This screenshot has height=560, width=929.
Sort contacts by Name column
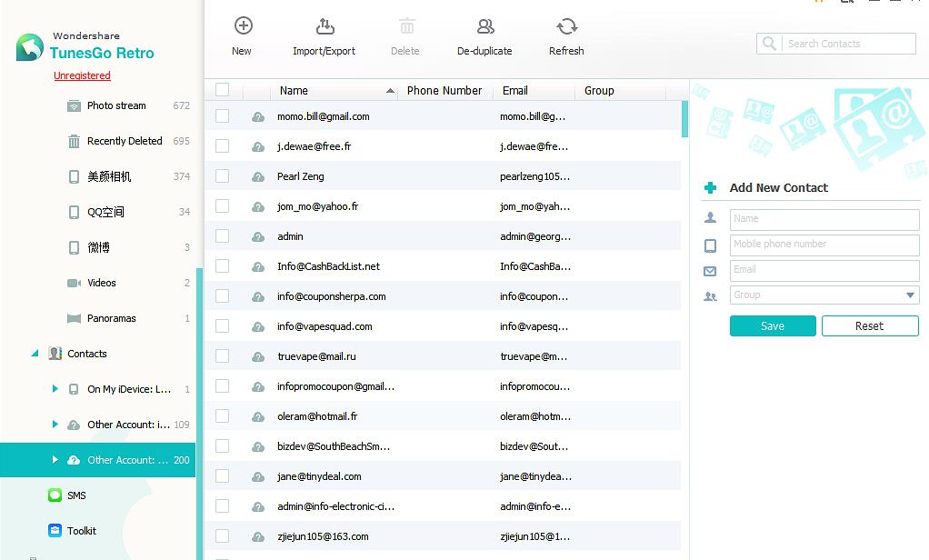pyautogui.click(x=294, y=91)
